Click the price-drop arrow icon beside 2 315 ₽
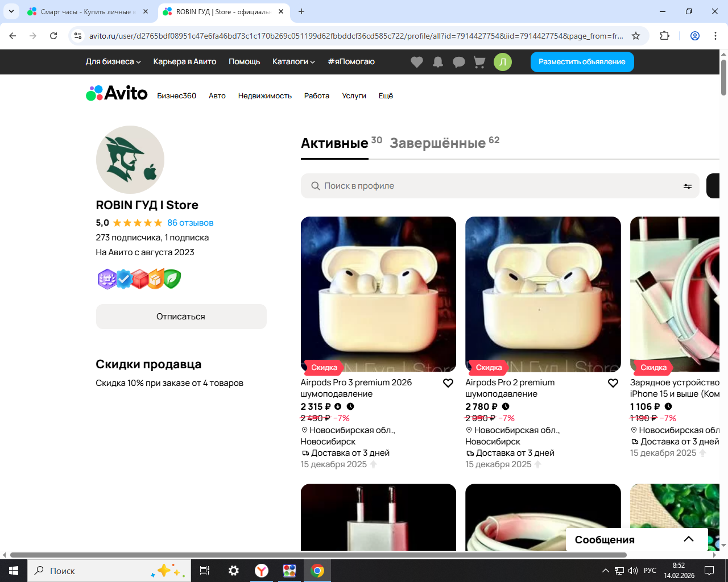Screen dimensions: 728x582 coord(338,406)
